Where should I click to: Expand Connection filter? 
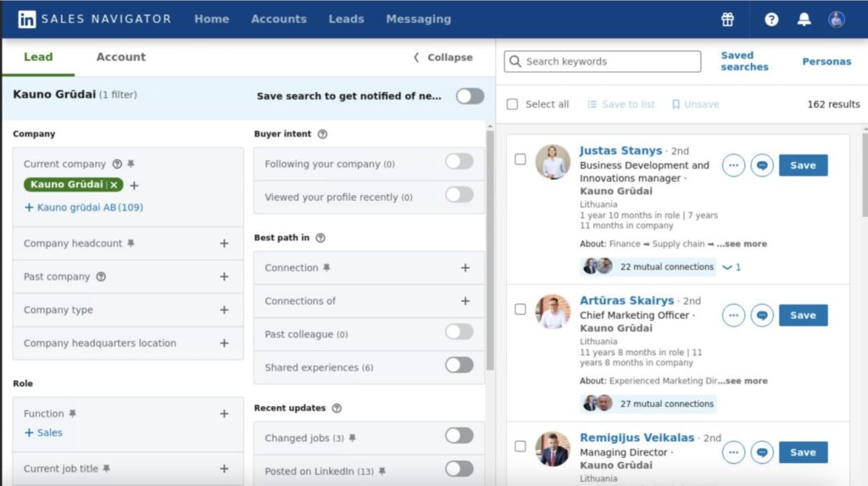click(x=465, y=268)
